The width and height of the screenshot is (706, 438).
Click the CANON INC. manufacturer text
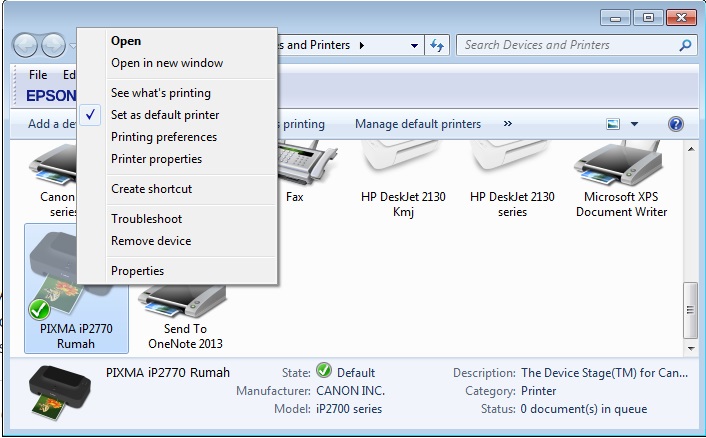tap(350, 391)
